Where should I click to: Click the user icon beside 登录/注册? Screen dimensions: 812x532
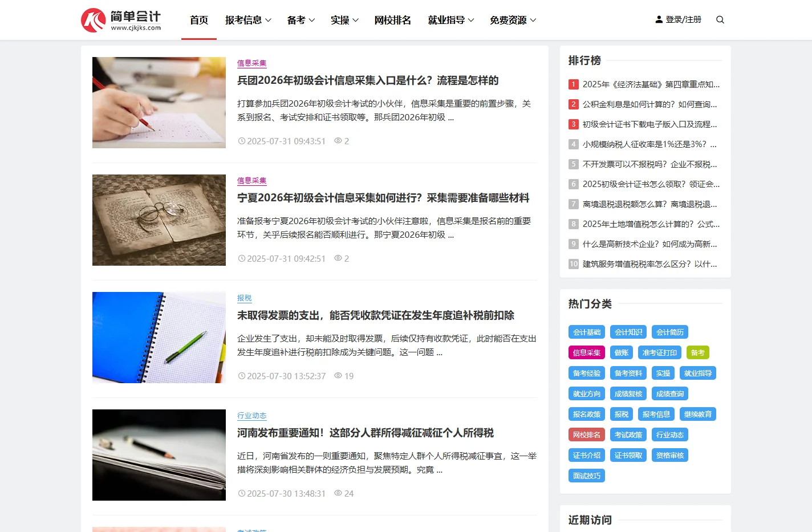[x=659, y=19]
